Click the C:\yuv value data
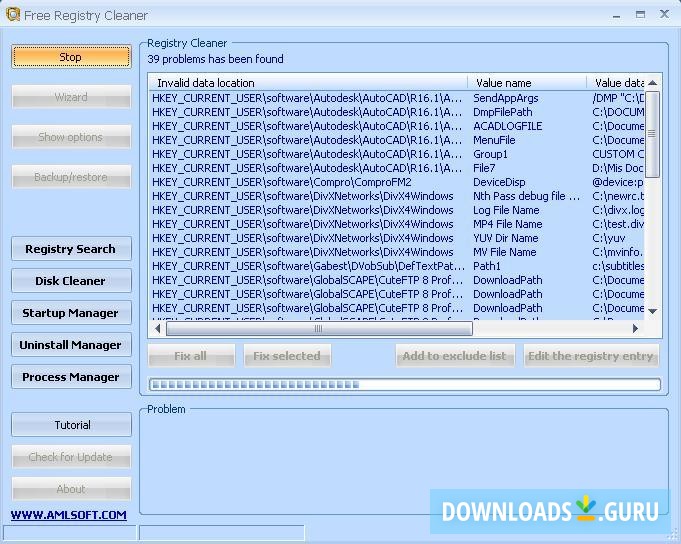Image resolution: width=681 pixels, height=544 pixels. click(609, 238)
